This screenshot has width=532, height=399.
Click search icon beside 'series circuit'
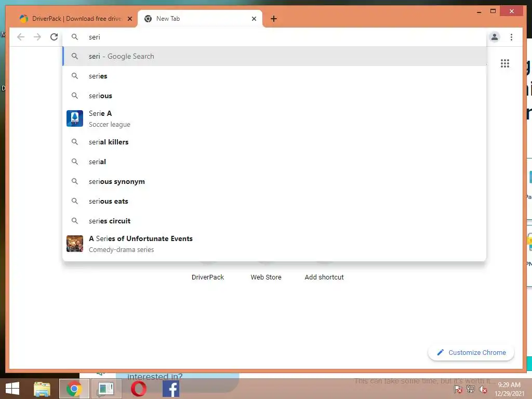75,221
